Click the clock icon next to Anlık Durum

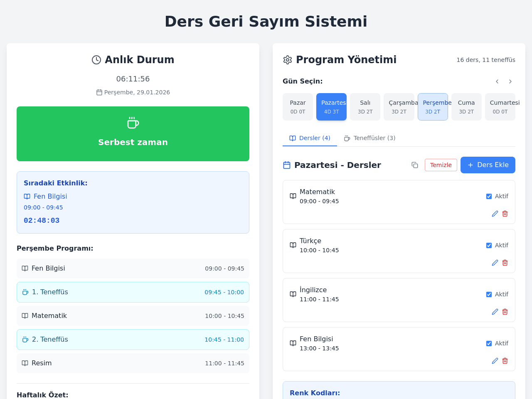[x=96, y=60]
